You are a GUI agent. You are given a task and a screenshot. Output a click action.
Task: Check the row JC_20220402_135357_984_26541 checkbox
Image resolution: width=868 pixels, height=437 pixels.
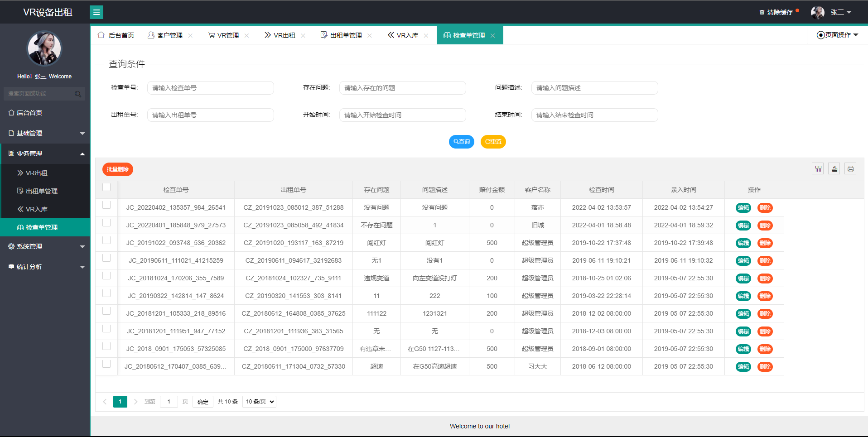(106, 205)
